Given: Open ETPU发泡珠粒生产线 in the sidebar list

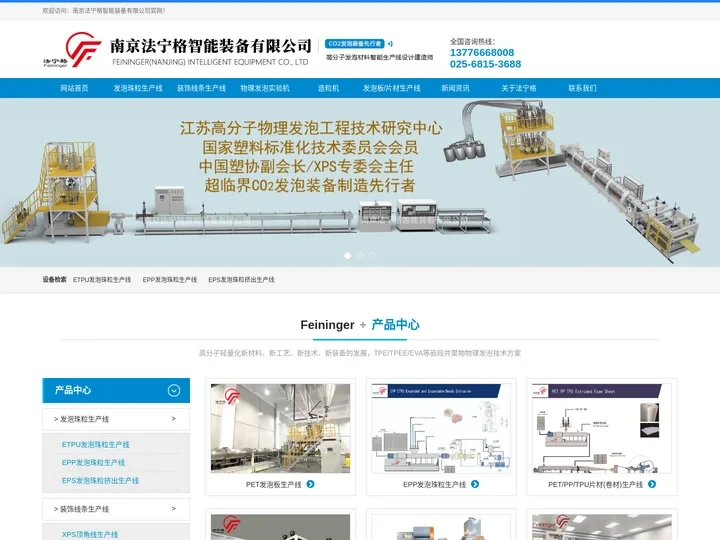Looking at the screenshot, I should tap(96, 444).
